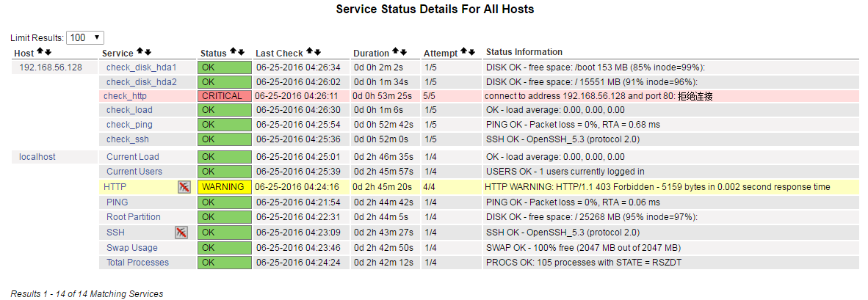Open the Limit Results dropdown
The height and width of the screenshot is (300, 868).
coord(85,37)
